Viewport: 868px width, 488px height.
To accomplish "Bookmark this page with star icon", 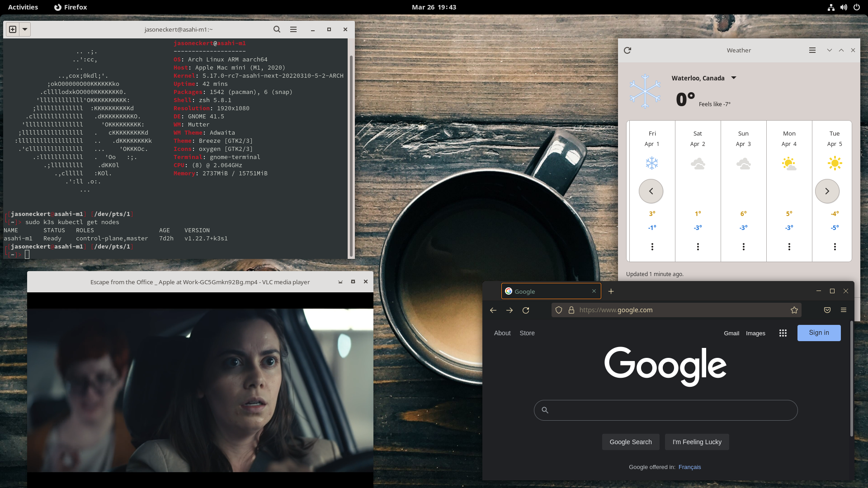I will click(x=794, y=310).
